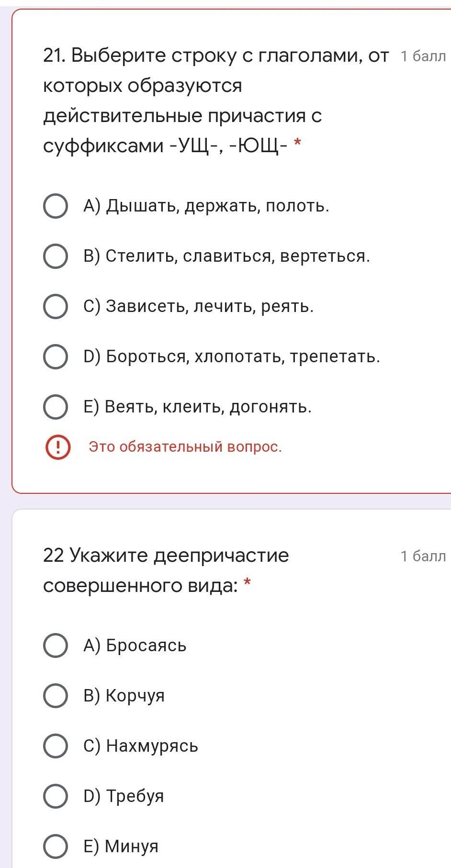Click the red required-question warning icon

[58, 447]
